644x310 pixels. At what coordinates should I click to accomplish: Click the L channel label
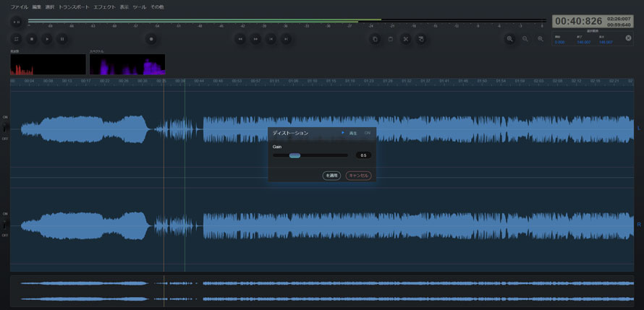639,128
